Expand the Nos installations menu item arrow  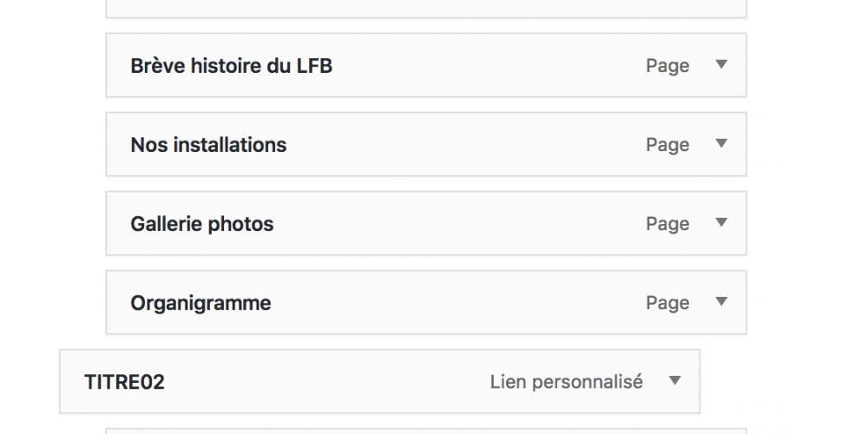(720, 143)
